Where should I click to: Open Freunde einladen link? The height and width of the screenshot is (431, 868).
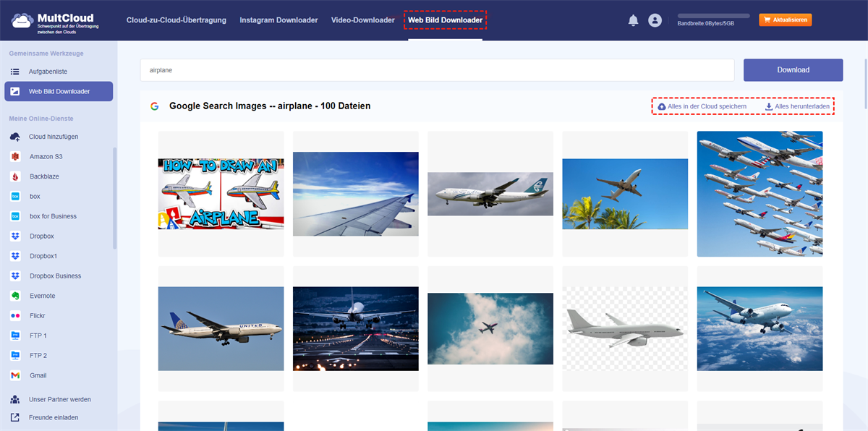[x=54, y=417]
